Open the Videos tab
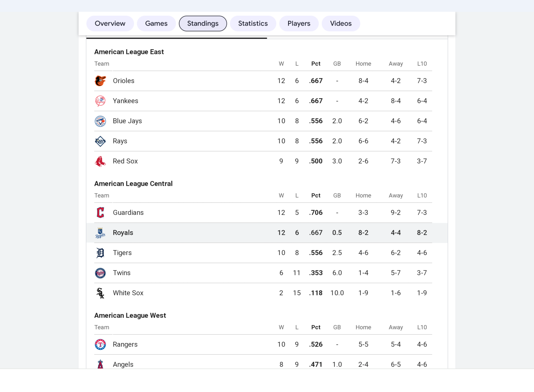Viewport: 534px width, 392px height. click(341, 24)
